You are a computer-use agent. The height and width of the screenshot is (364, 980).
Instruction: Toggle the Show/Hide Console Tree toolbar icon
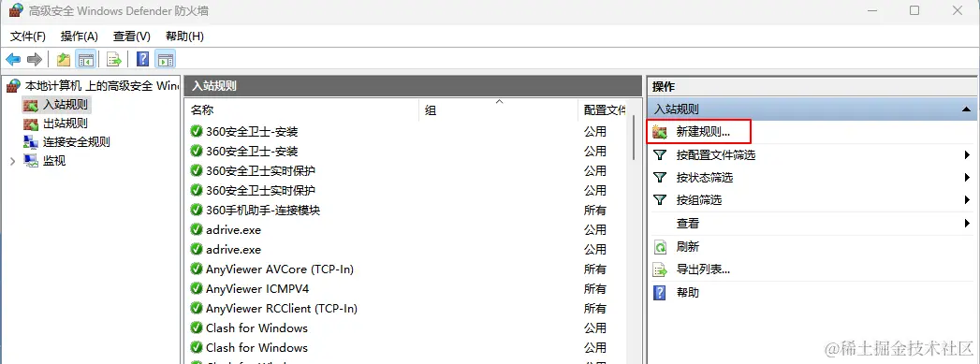click(x=85, y=59)
